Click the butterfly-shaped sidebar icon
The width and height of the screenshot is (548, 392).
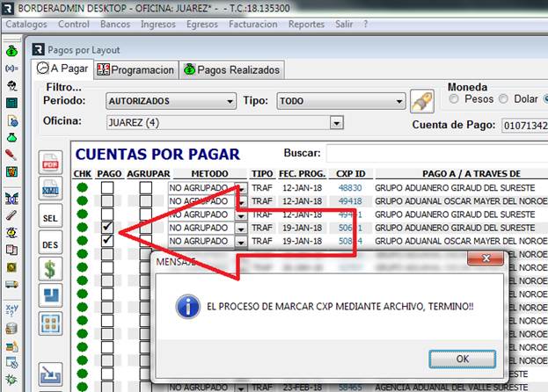click(x=12, y=199)
